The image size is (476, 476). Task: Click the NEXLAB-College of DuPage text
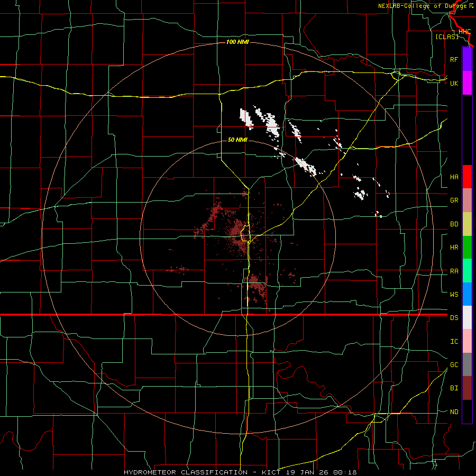click(x=423, y=6)
